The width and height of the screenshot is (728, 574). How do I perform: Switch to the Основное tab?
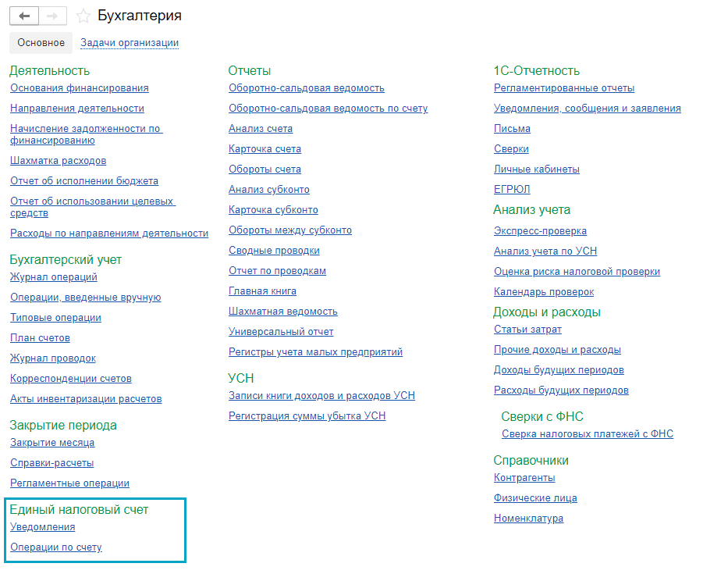(41, 43)
